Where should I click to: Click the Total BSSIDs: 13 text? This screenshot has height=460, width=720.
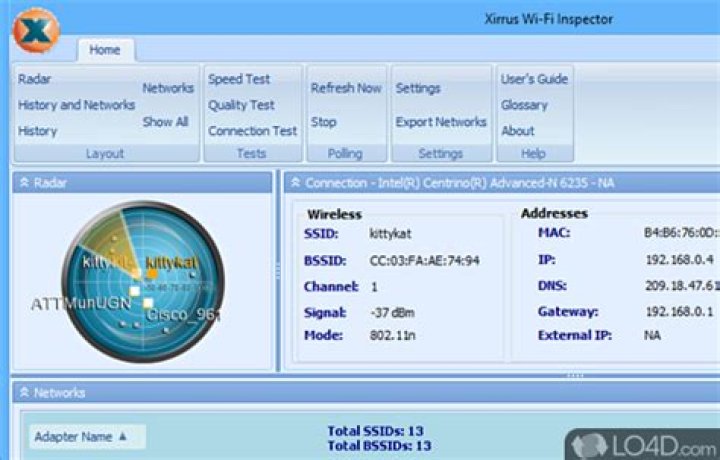(x=379, y=445)
